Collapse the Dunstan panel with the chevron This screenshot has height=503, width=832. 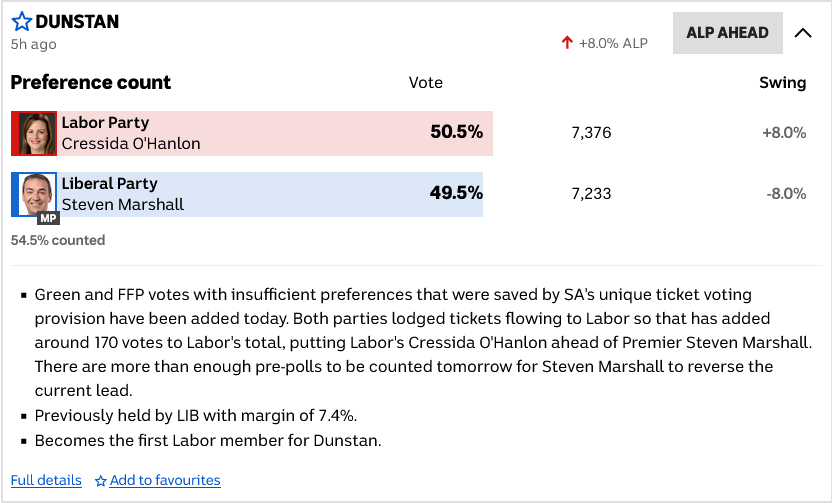click(802, 33)
